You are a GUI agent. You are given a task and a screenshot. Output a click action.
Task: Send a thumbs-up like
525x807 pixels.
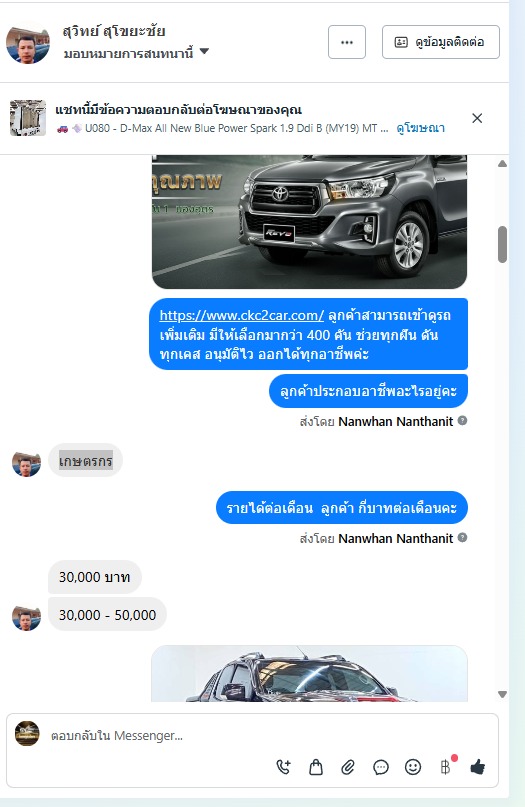pyautogui.click(x=478, y=767)
